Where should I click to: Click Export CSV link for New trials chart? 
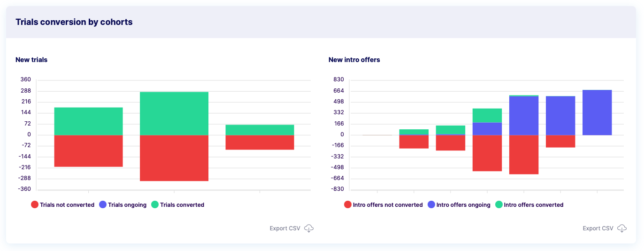pyautogui.click(x=284, y=228)
